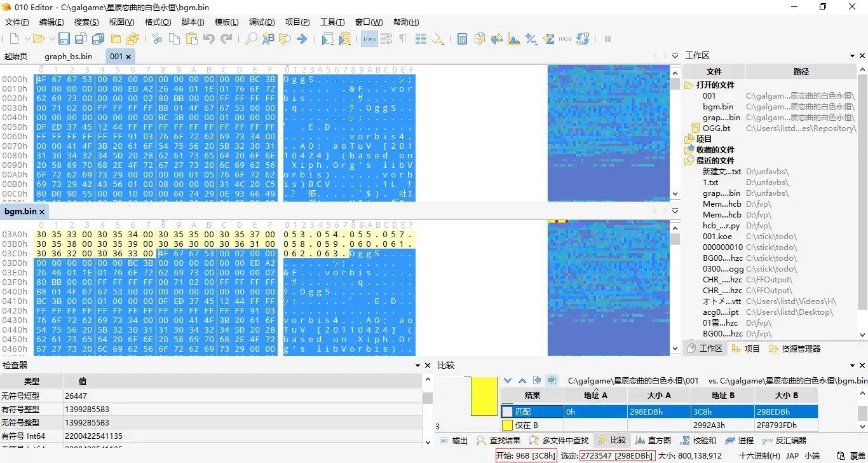Select OGG.bt in workspace list
Image resolution: width=868 pixels, height=463 pixels.
716,128
